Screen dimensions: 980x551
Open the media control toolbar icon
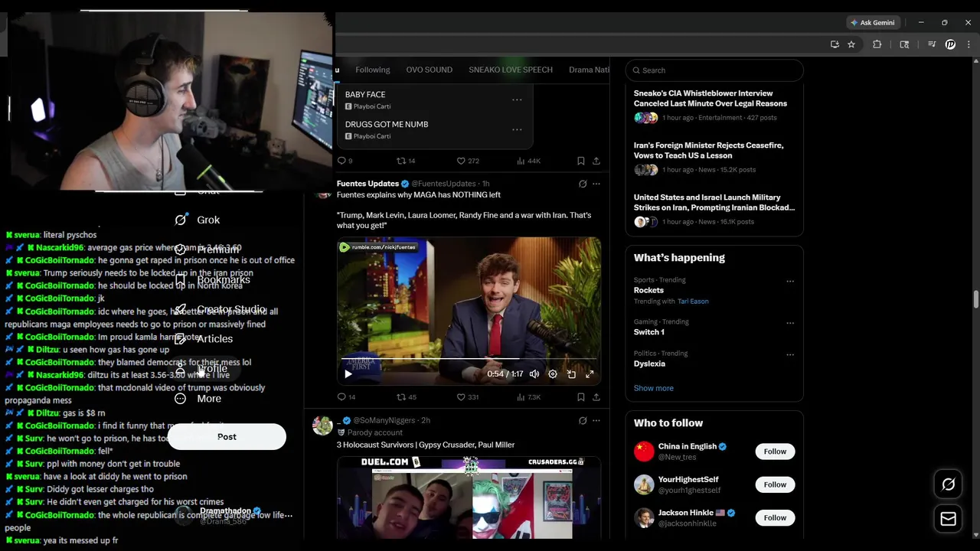click(x=932, y=44)
